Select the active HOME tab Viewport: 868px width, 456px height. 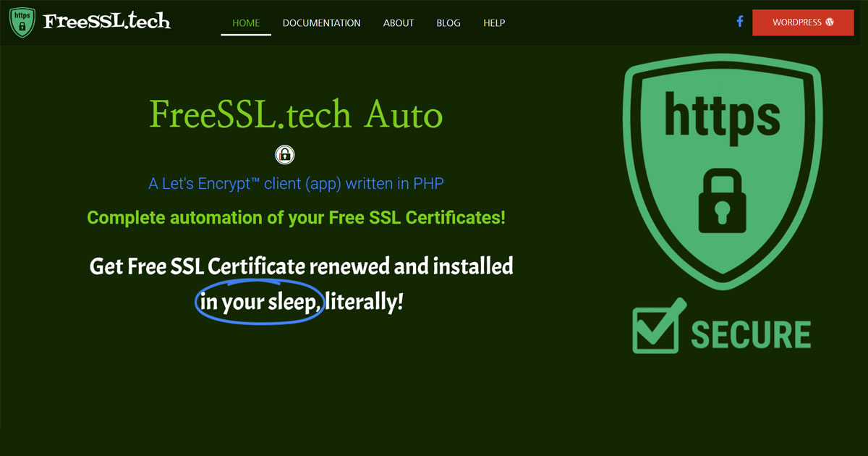coord(246,22)
